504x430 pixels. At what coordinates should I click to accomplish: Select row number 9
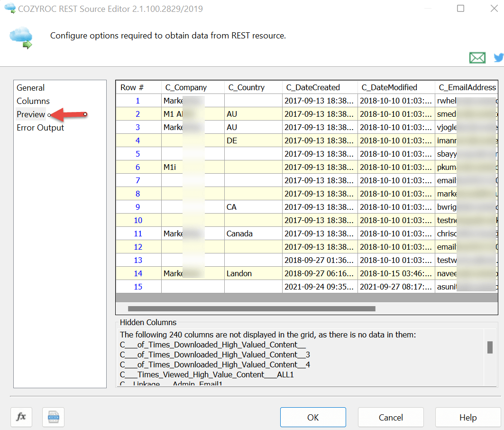point(138,207)
